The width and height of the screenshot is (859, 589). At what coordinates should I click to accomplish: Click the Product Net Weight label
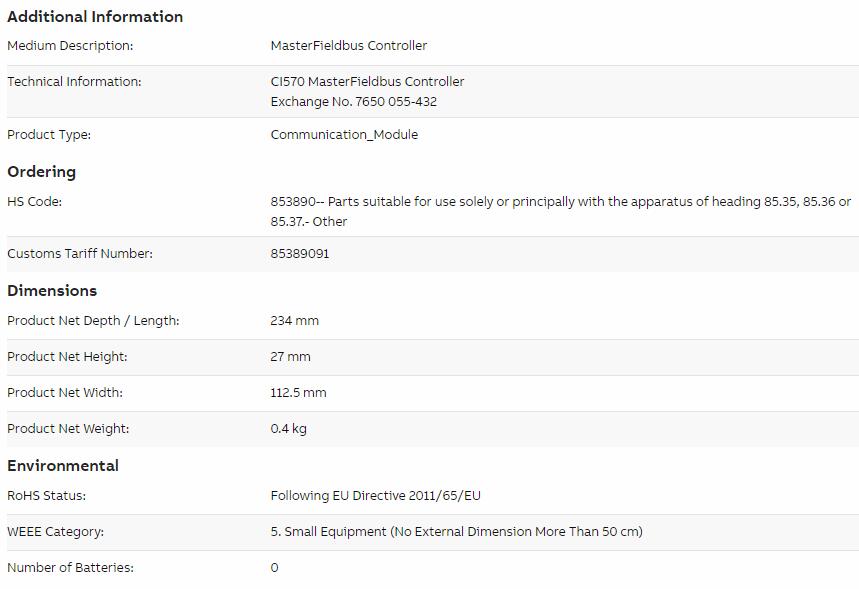click(x=68, y=428)
